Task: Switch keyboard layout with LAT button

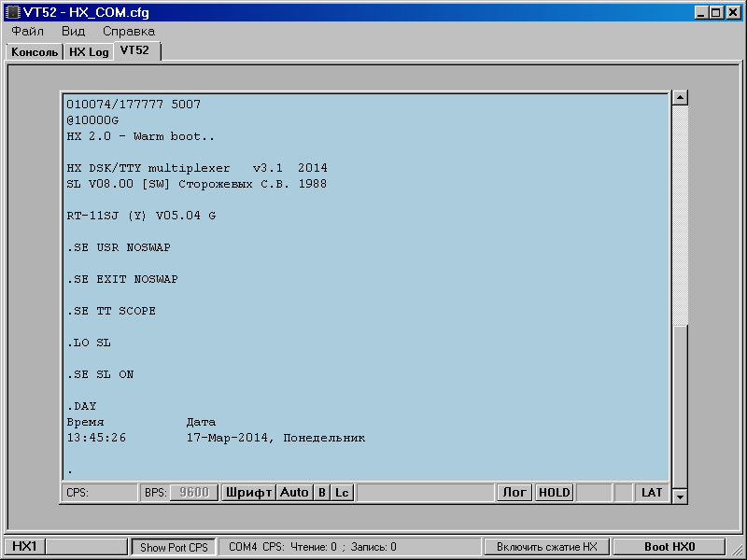Action: tap(651, 492)
